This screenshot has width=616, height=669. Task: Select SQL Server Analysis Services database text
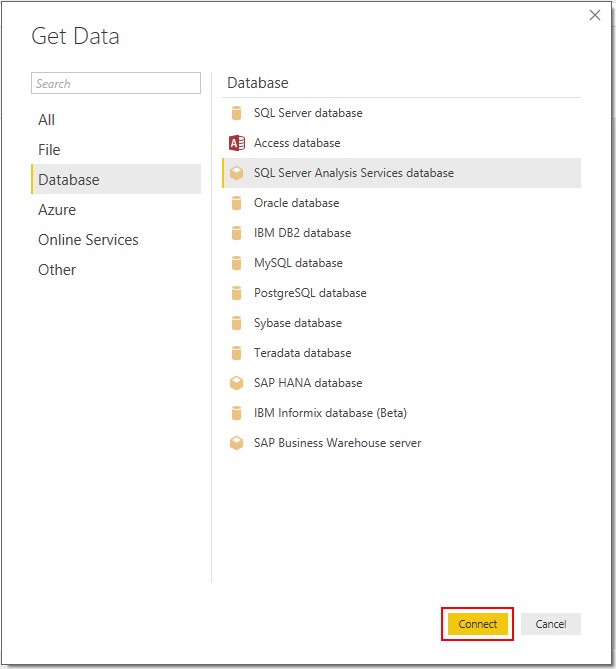tap(354, 173)
